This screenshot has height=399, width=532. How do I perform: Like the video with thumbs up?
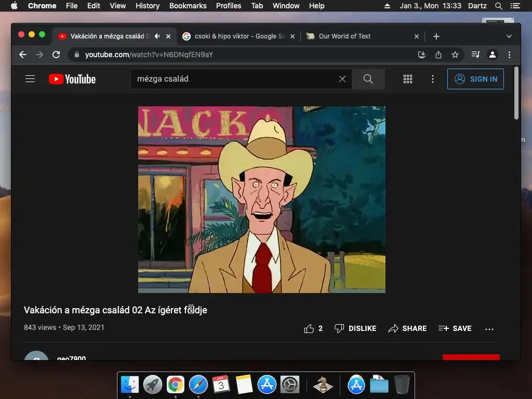click(x=309, y=328)
